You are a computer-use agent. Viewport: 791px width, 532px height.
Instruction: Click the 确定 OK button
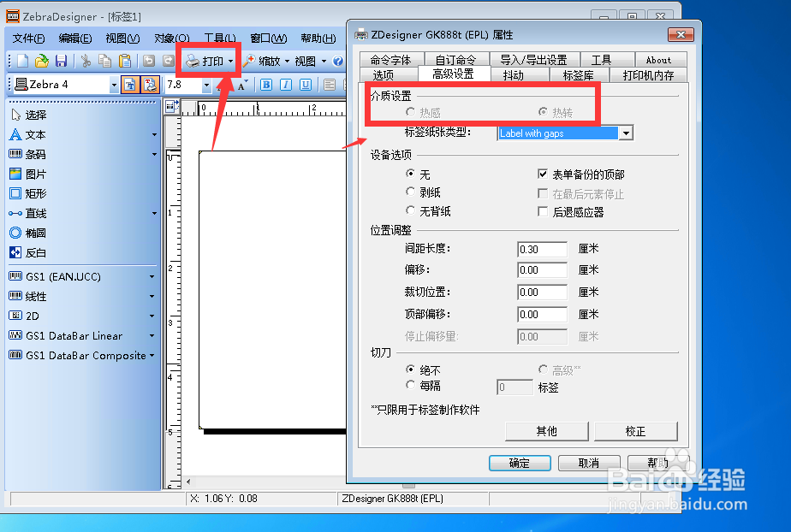click(x=520, y=463)
